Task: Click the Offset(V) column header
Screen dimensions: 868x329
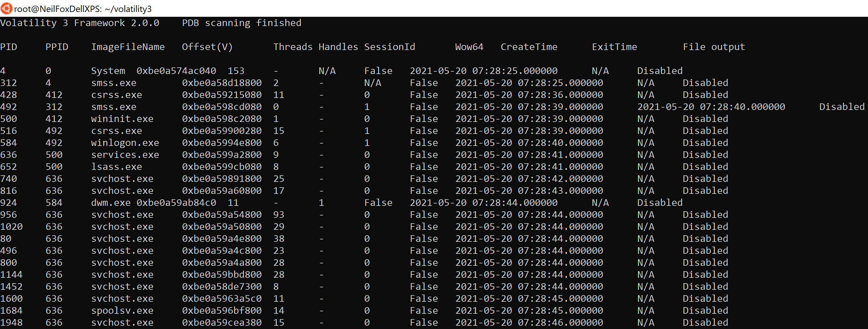Action: (207, 47)
